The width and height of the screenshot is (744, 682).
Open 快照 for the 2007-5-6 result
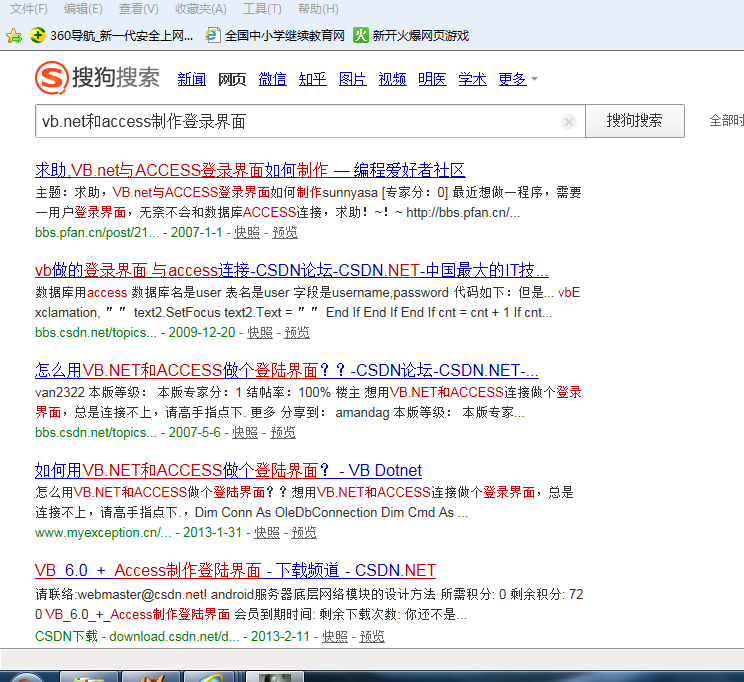pyautogui.click(x=245, y=433)
